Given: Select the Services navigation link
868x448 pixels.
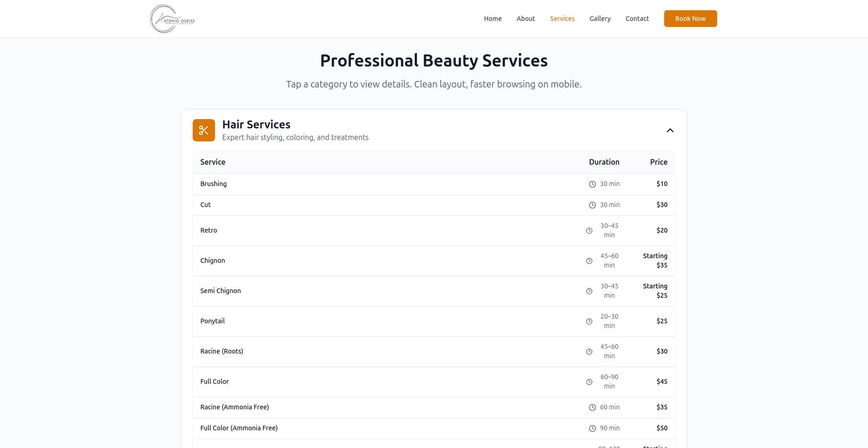Looking at the screenshot, I should (562, 19).
